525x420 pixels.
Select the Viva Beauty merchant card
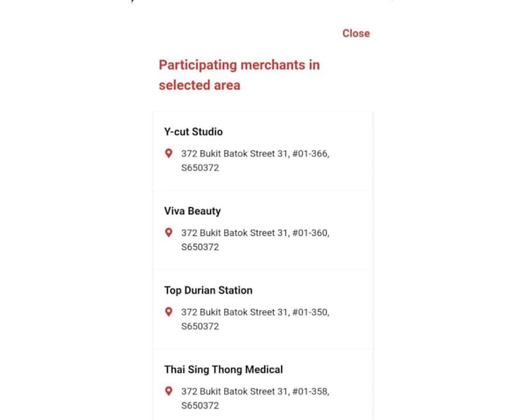pyautogui.click(x=263, y=230)
